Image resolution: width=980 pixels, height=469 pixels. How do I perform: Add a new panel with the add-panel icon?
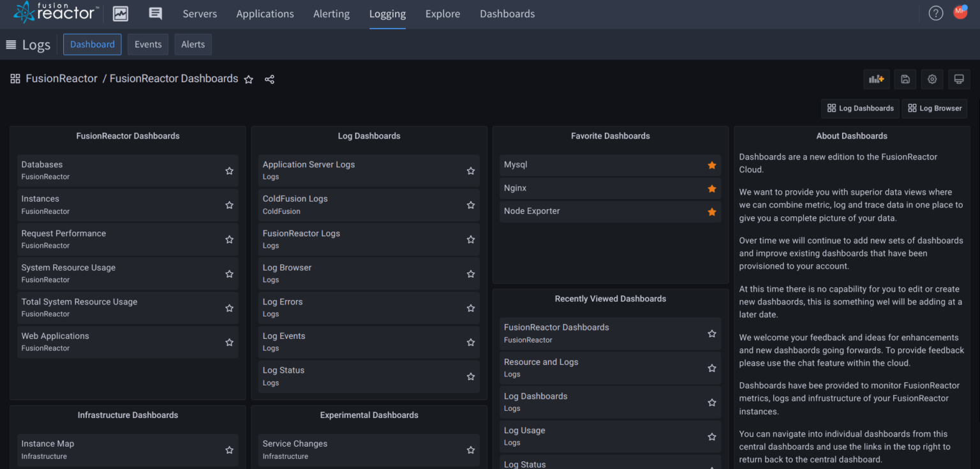[x=876, y=79]
